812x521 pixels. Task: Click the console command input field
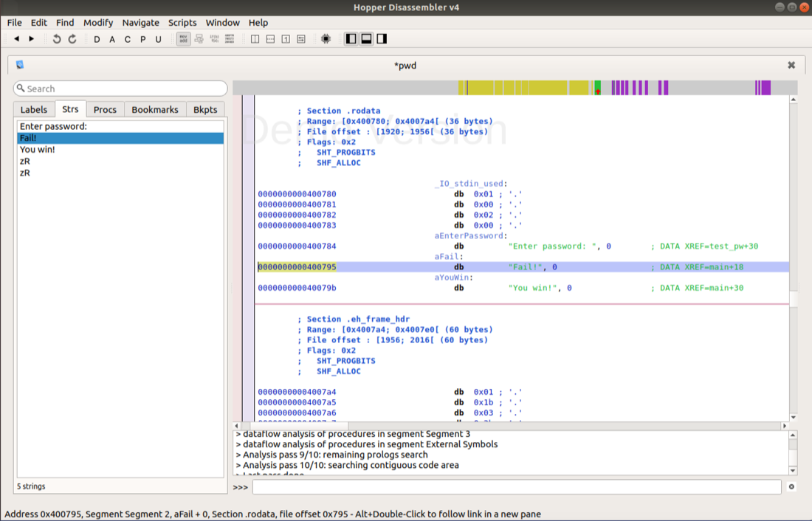click(516, 487)
